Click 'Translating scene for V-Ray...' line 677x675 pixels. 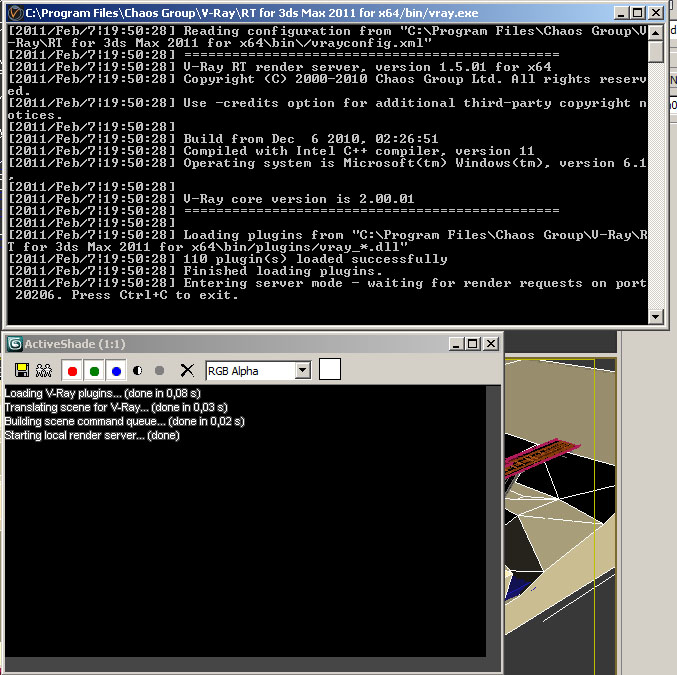pos(116,407)
